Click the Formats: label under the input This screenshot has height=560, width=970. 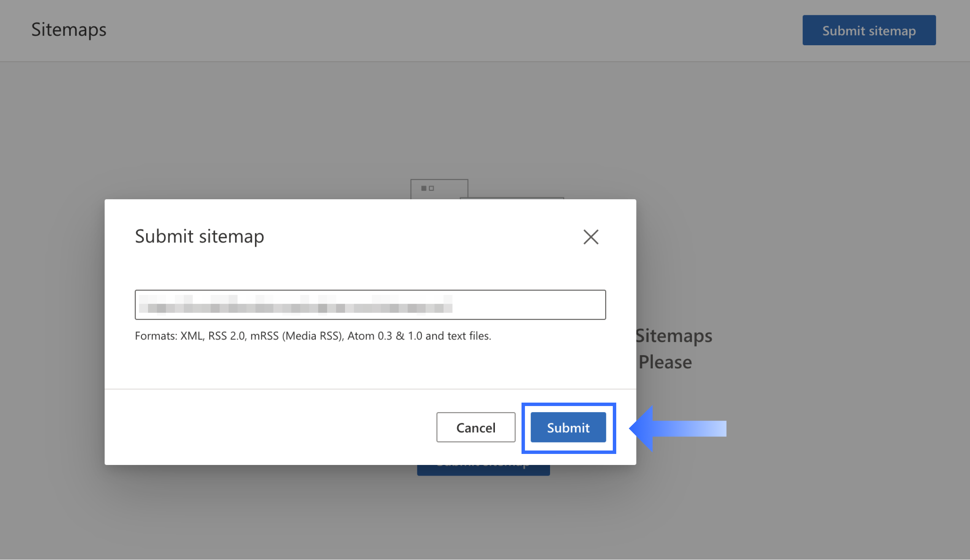click(156, 336)
